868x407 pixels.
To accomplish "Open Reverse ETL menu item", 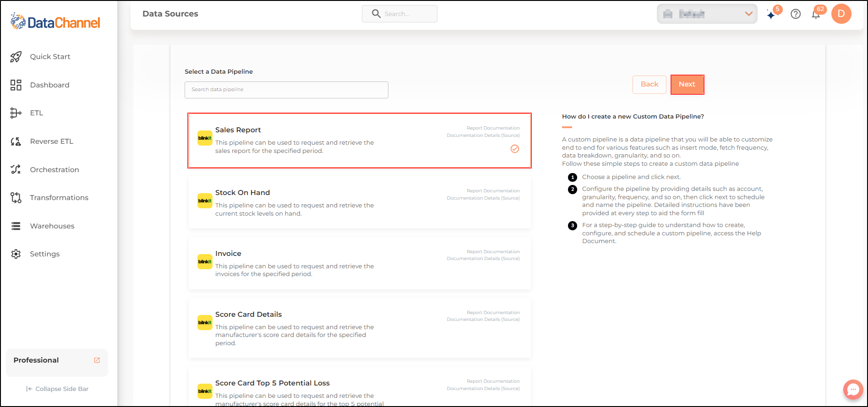I will 52,141.
